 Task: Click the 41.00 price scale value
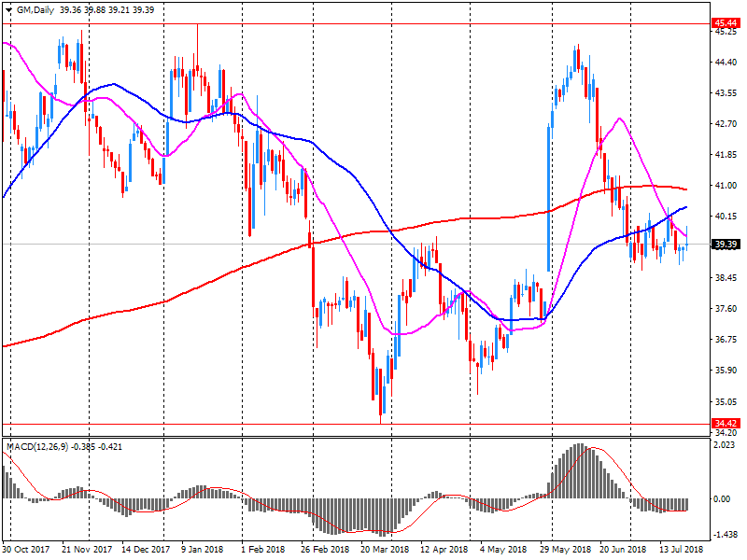tap(726, 185)
